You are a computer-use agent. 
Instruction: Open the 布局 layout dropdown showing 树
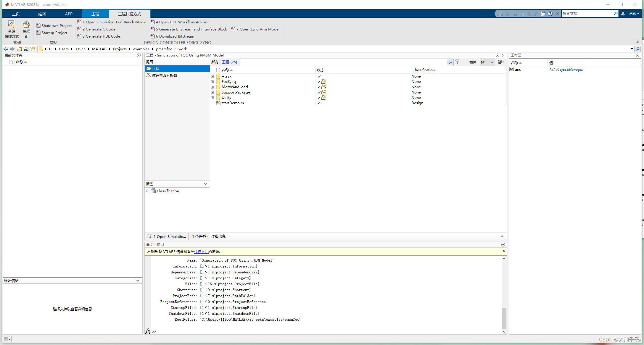(487, 62)
